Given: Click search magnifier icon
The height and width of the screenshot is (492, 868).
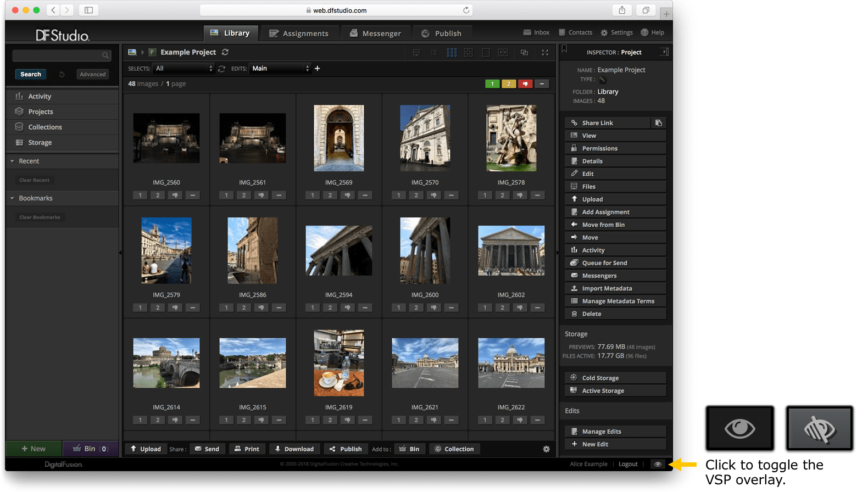Looking at the screenshot, I should [x=105, y=55].
